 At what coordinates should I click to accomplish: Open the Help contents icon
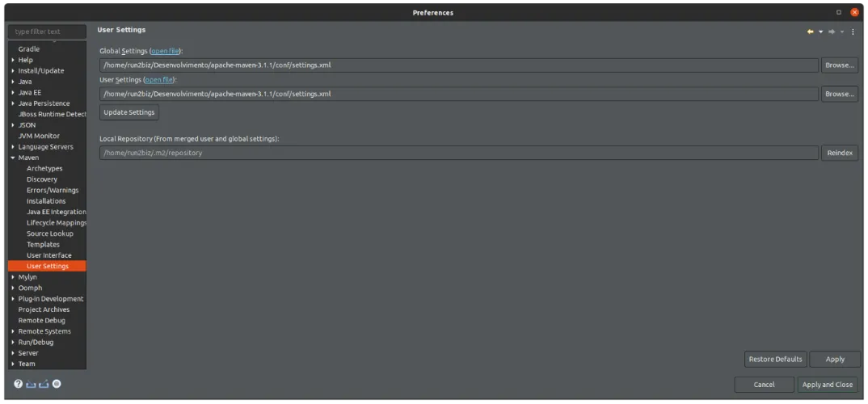coord(19,384)
